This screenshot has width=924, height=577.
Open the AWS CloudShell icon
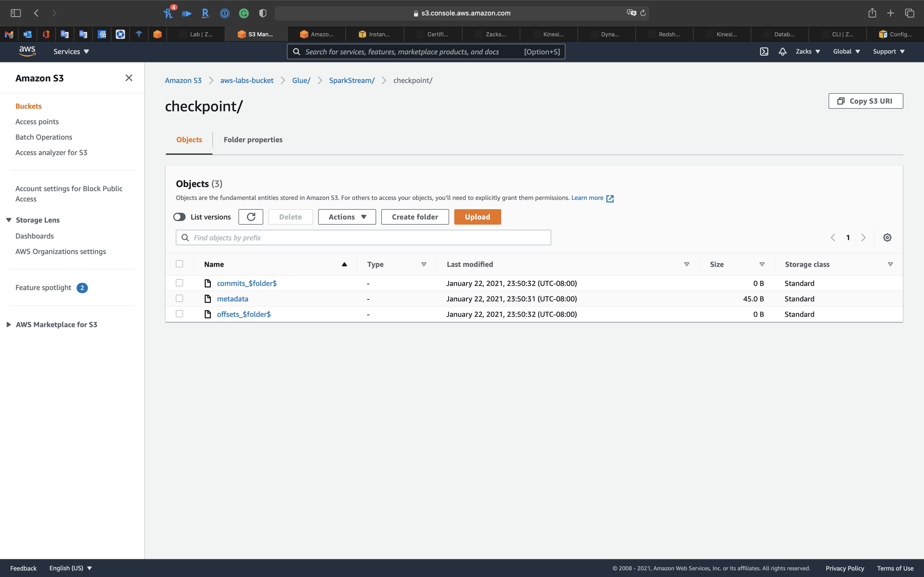click(x=764, y=52)
